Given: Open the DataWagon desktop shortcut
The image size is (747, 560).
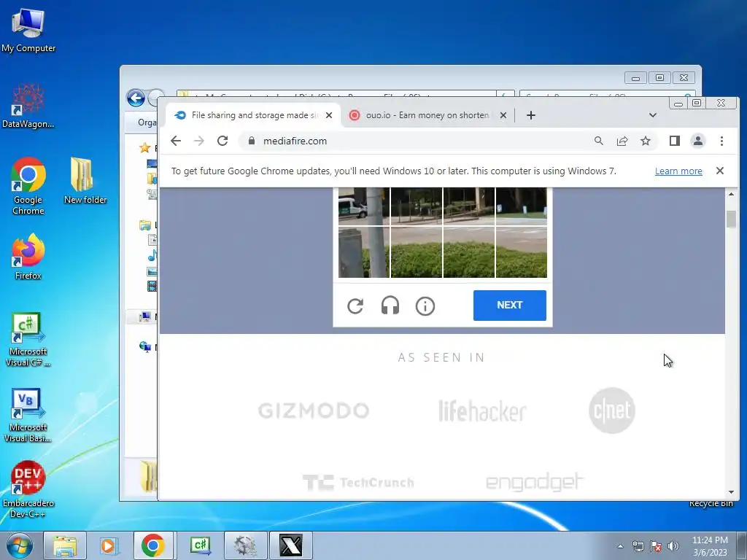Looking at the screenshot, I should pyautogui.click(x=28, y=106).
